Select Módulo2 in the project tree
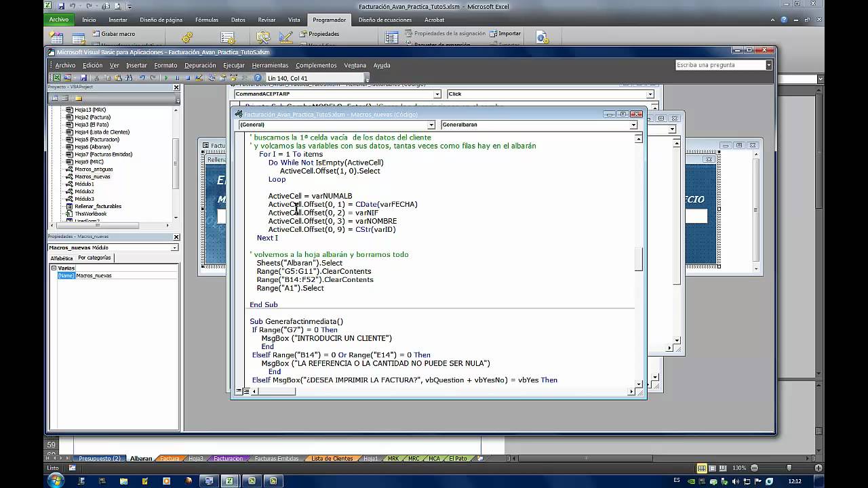Screen dimensions: 868x488 [x=83, y=192]
